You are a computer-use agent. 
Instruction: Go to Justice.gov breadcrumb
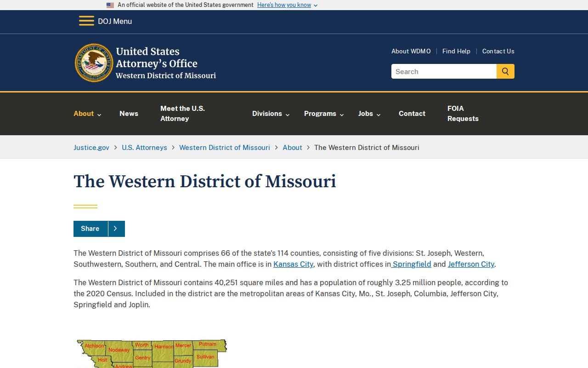point(91,148)
